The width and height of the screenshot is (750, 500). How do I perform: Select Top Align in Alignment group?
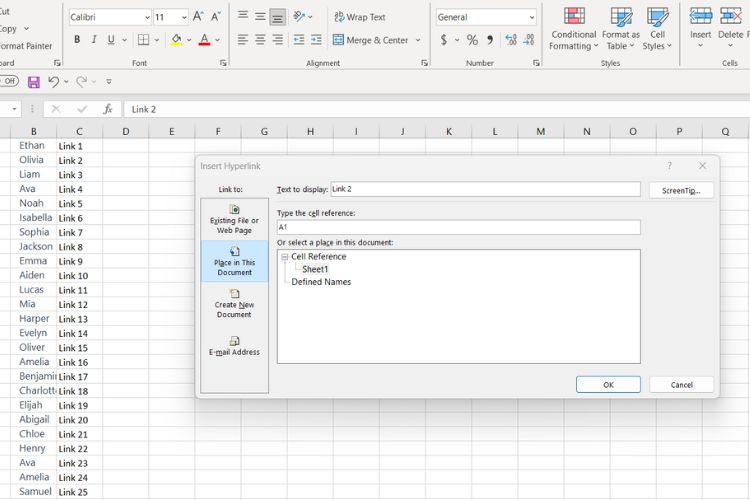pos(243,17)
